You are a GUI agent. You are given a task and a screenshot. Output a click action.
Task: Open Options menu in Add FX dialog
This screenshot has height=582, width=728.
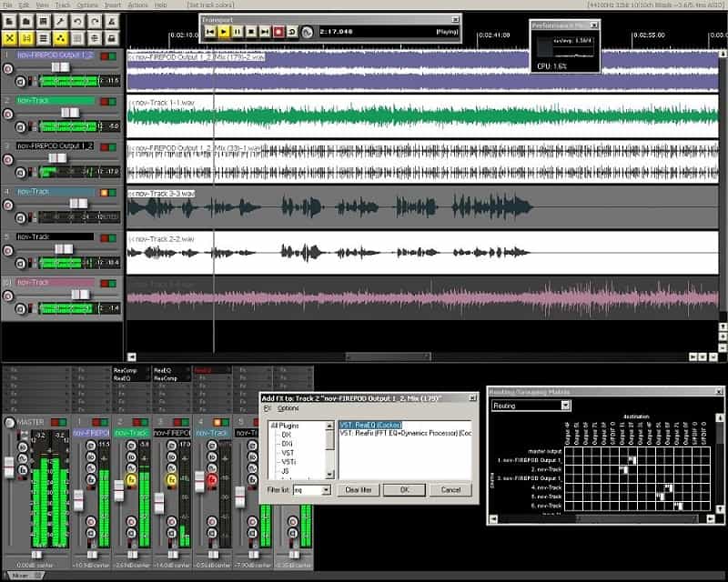(x=288, y=408)
